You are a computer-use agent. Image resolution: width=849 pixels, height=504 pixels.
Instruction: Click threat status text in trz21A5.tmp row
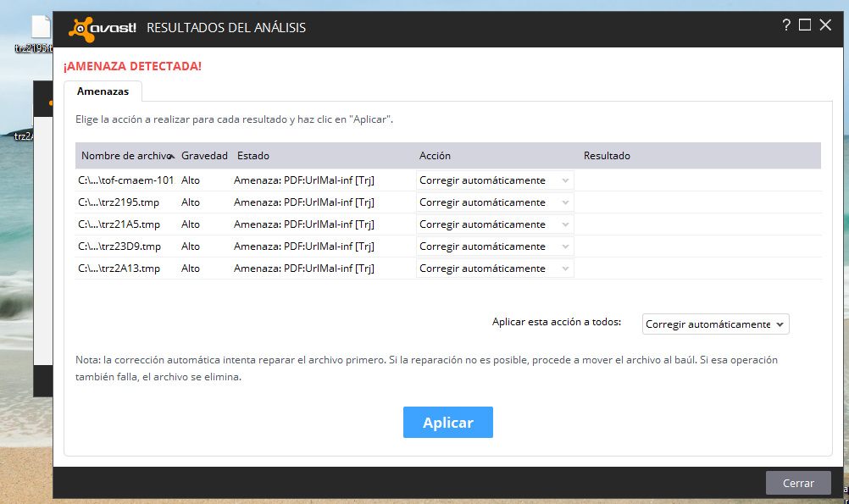pos(303,224)
